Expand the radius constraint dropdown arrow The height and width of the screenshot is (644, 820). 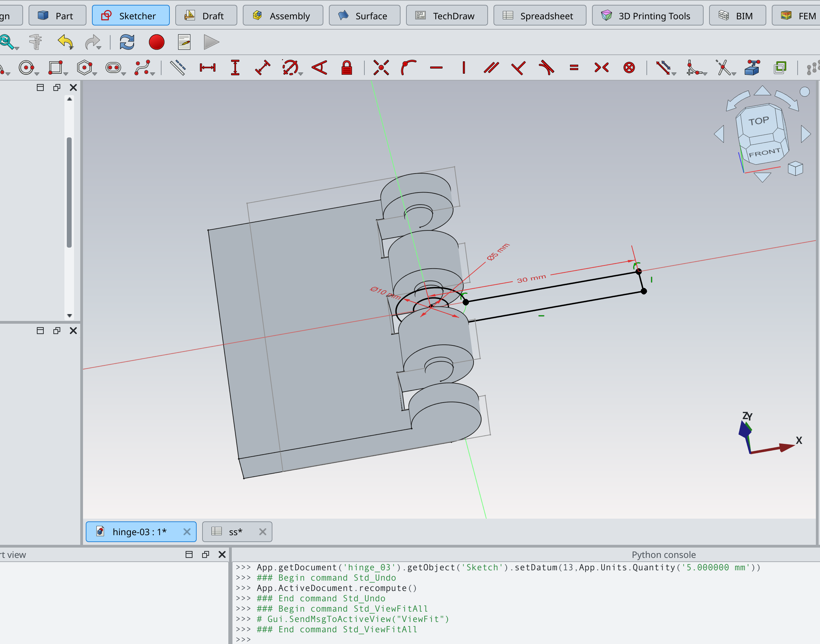[300, 73]
